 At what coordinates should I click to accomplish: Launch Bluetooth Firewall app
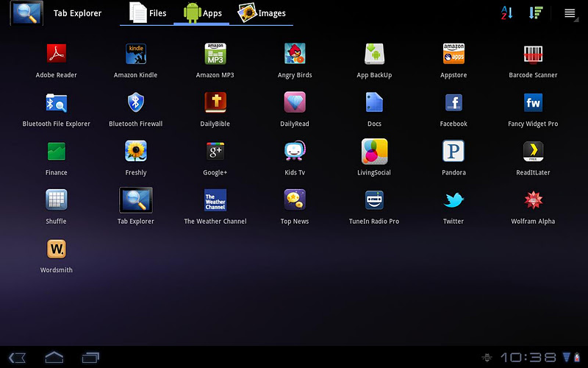point(136,102)
